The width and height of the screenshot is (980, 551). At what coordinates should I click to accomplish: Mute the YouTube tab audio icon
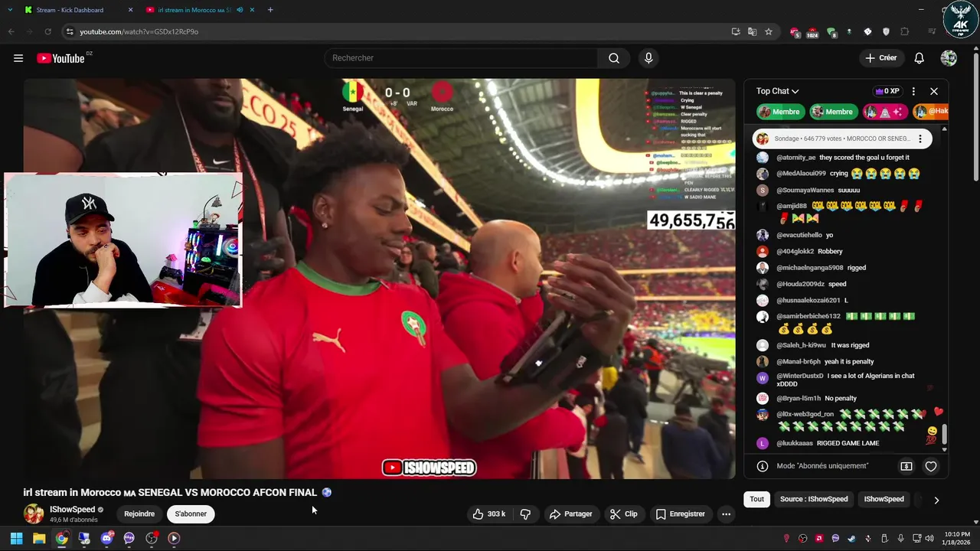[x=240, y=10]
